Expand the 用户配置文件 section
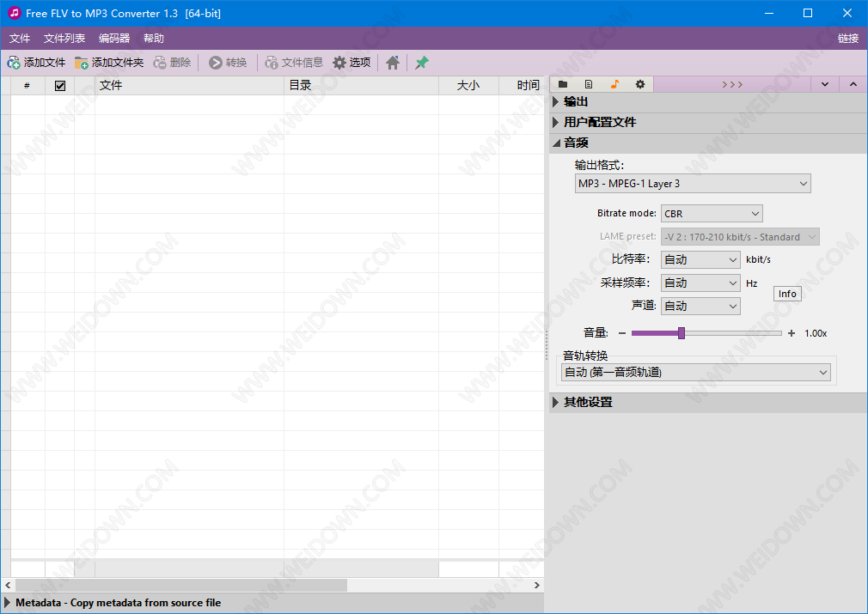 coord(708,122)
